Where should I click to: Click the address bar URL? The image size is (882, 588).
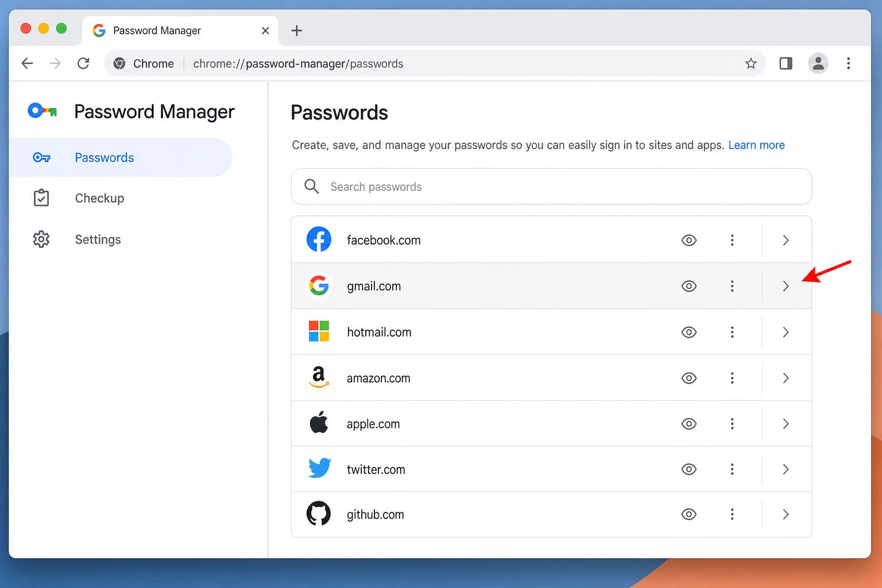tap(298, 63)
